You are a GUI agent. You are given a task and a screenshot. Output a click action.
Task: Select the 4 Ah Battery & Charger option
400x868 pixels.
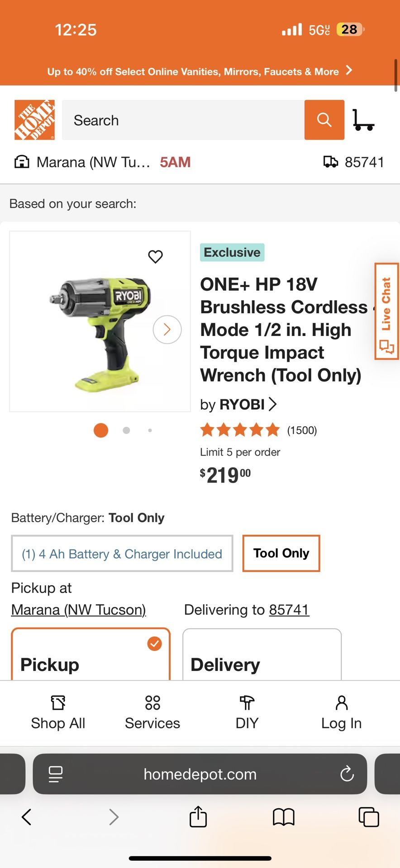pos(121,553)
